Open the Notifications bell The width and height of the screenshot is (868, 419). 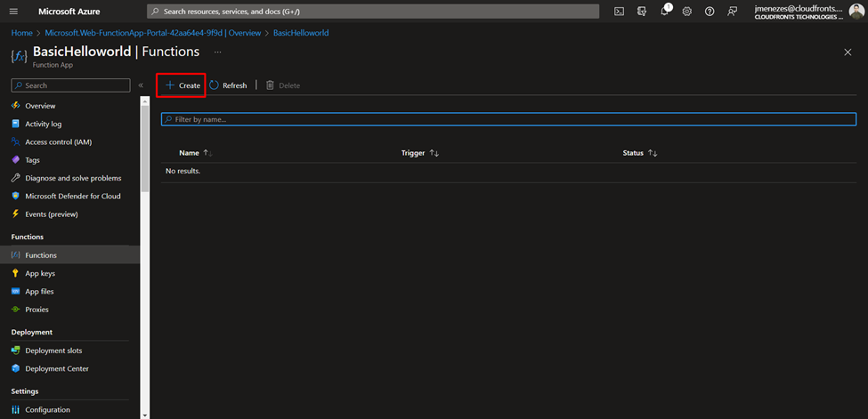pyautogui.click(x=665, y=11)
